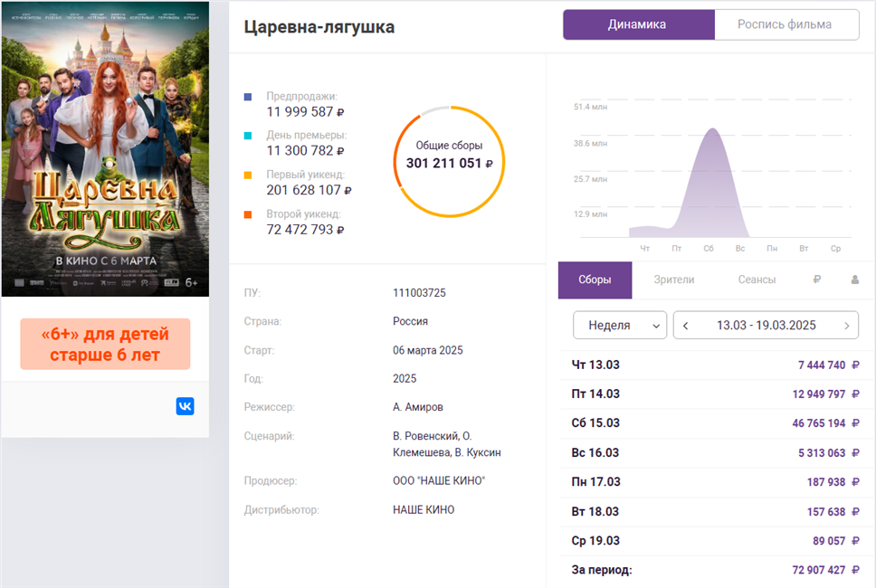Go to the previous week with left arrow
Image resolution: width=876 pixels, height=588 pixels.
[685, 326]
